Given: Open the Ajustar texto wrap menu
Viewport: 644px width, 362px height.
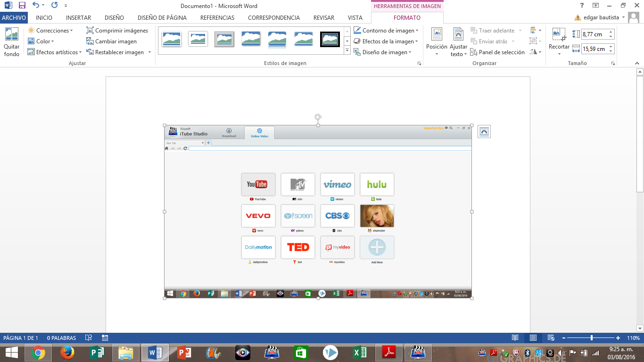Looking at the screenshot, I should [458, 42].
